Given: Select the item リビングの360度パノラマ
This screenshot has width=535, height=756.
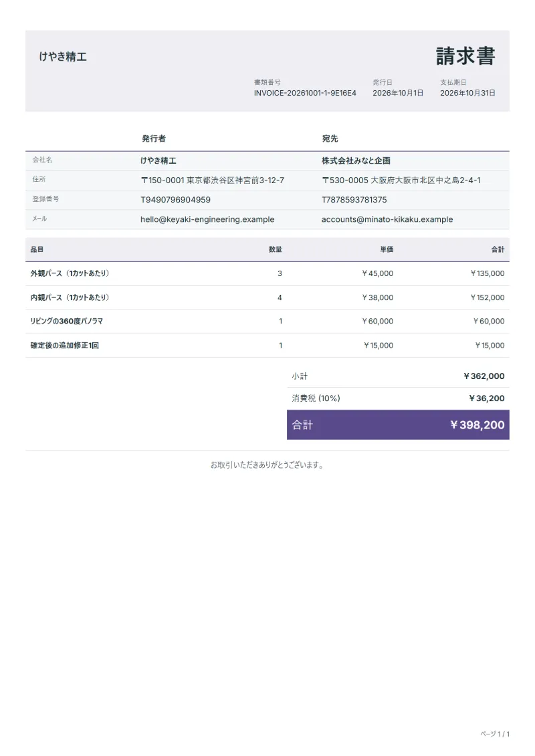Looking at the screenshot, I should point(67,321).
